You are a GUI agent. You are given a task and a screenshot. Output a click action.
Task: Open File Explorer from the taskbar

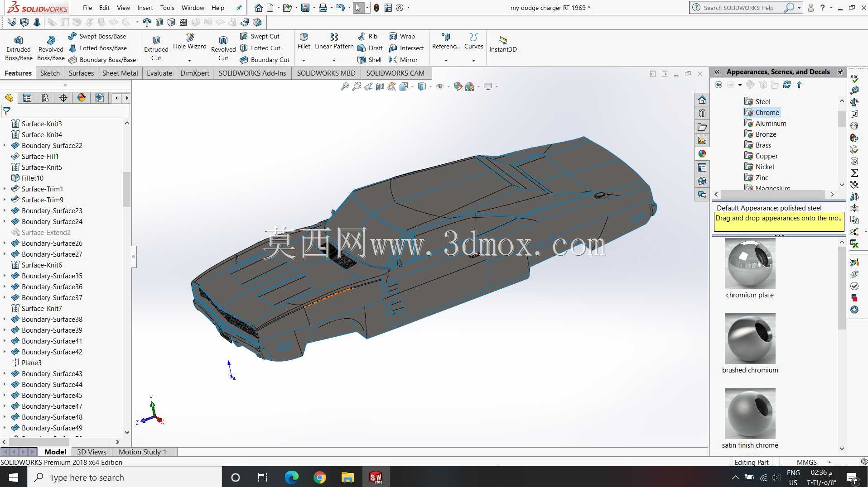(x=347, y=477)
